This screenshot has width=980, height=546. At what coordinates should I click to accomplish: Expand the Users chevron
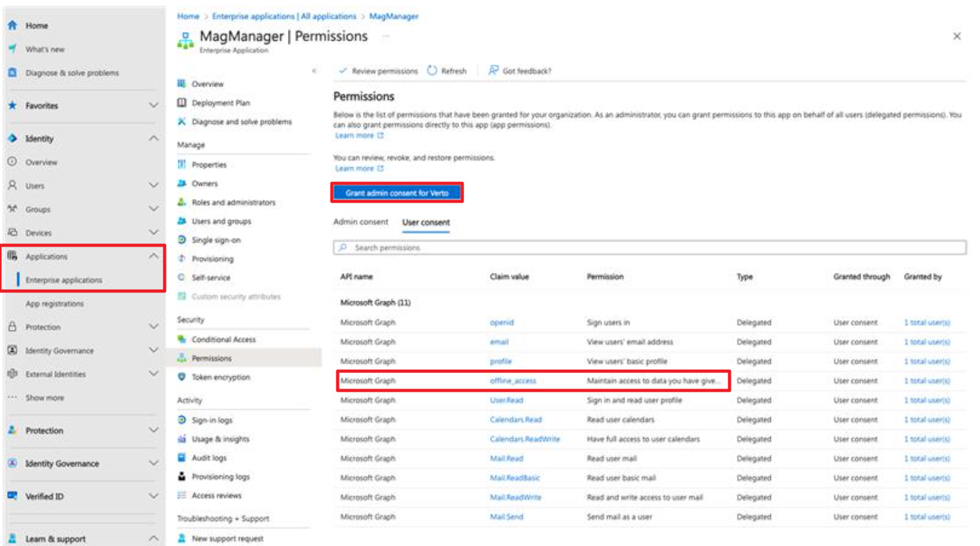[x=154, y=185]
